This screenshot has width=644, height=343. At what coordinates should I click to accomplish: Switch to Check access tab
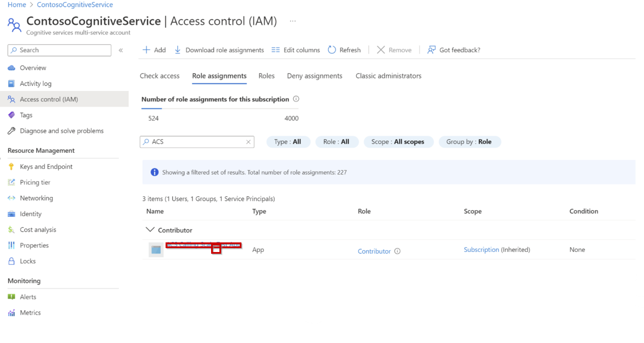(160, 76)
